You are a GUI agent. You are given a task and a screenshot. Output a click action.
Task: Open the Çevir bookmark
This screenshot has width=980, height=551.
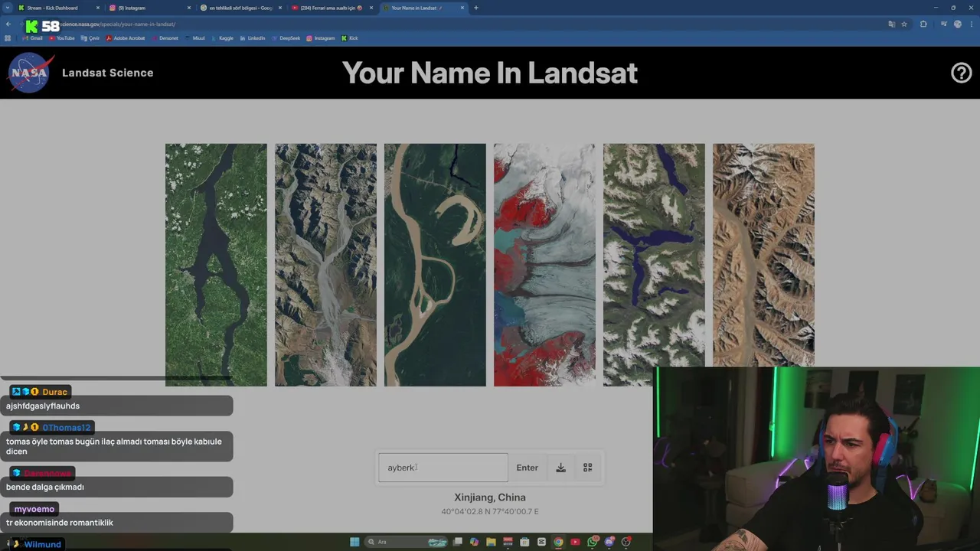[x=90, y=37]
